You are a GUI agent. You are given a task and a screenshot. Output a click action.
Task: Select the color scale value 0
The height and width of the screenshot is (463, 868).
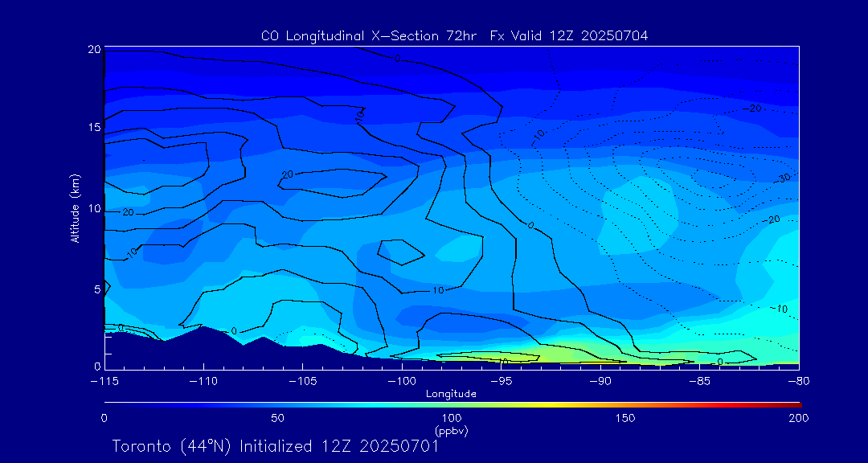[104, 418]
